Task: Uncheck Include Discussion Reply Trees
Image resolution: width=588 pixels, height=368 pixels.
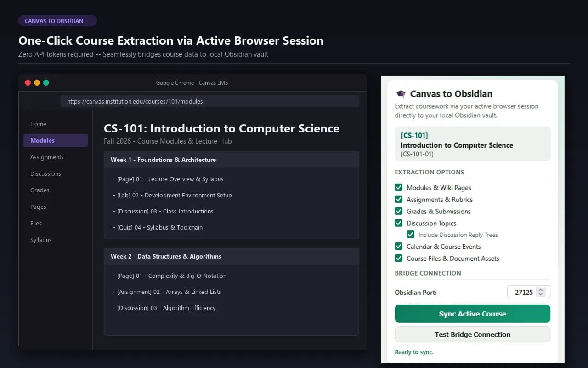Action: point(411,235)
